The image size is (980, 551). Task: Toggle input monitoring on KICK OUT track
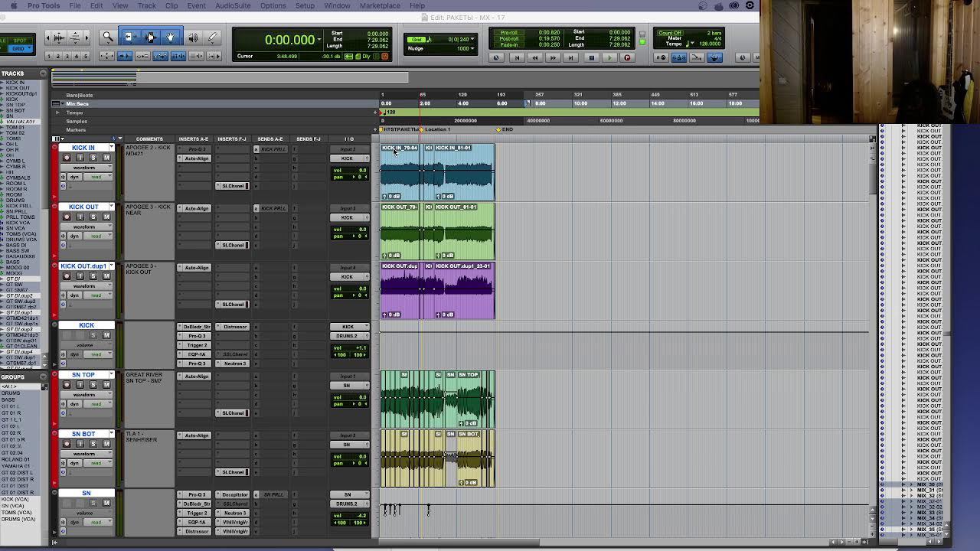point(80,217)
